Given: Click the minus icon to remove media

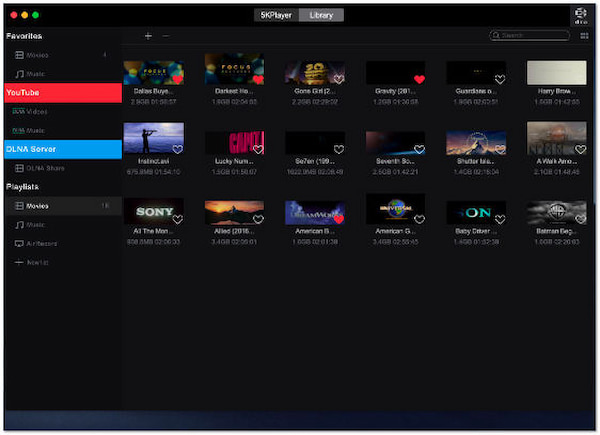Looking at the screenshot, I should [166, 36].
